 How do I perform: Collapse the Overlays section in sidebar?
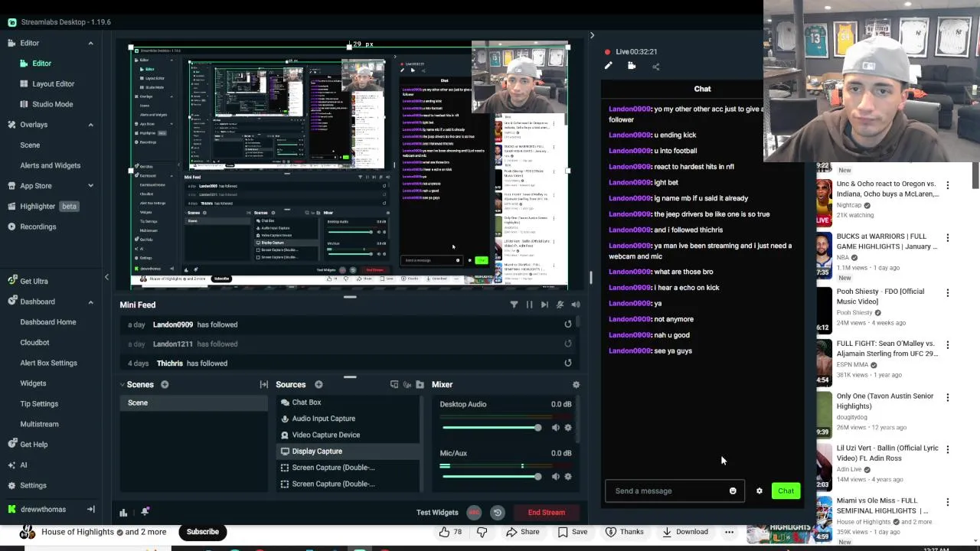(90, 125)
